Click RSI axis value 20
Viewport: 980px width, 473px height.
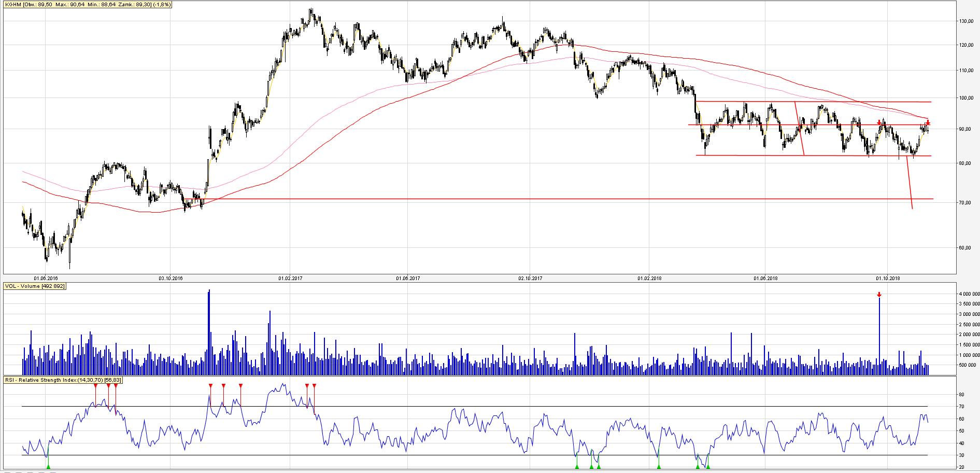tap(962, 467)
